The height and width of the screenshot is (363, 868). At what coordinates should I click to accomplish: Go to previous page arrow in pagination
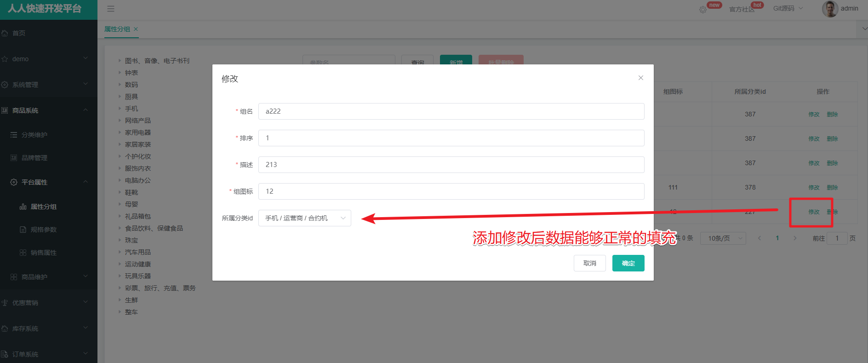point(759,238)
